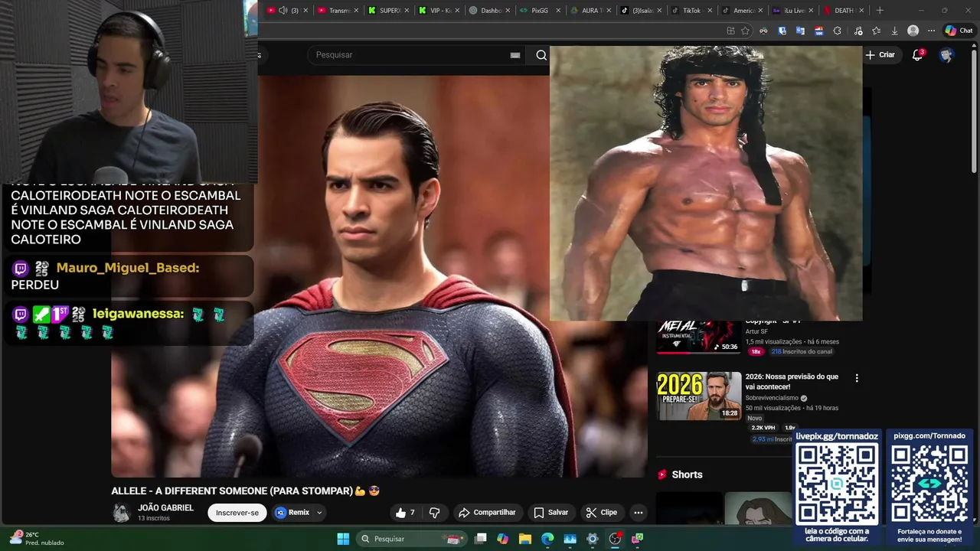
Task: Mute the audio-playing first browser tab
Action: [x=283, y=11]
